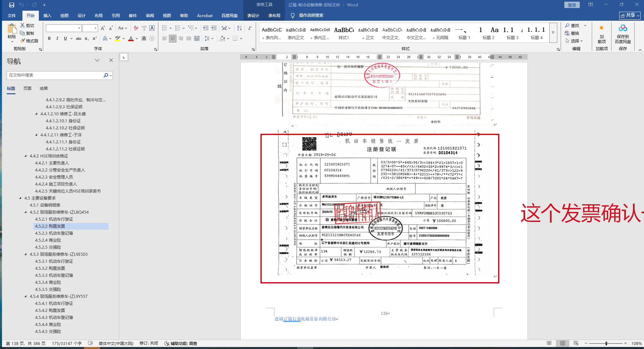Image resolution: width=644 pixels, height=349 pixels.
Task: Click the search magnifier in navigation pane
Action: (x=106, y=75)
